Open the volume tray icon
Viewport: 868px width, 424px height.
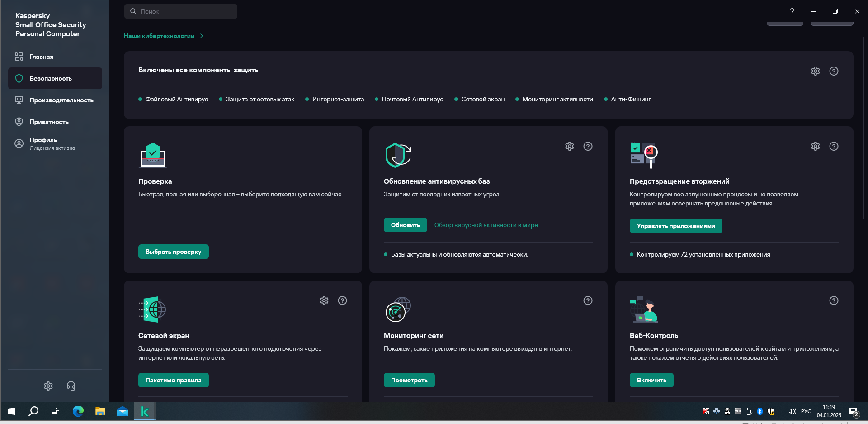click(792, 411)
